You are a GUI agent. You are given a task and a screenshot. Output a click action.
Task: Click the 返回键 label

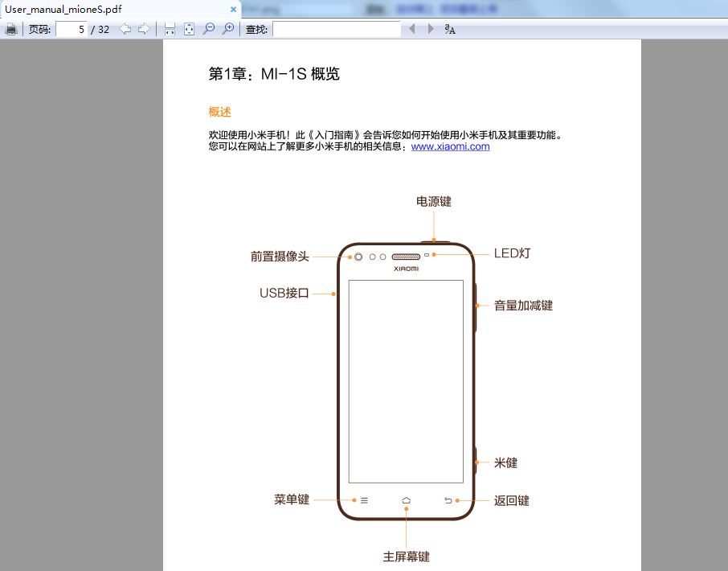pos(512,500)
